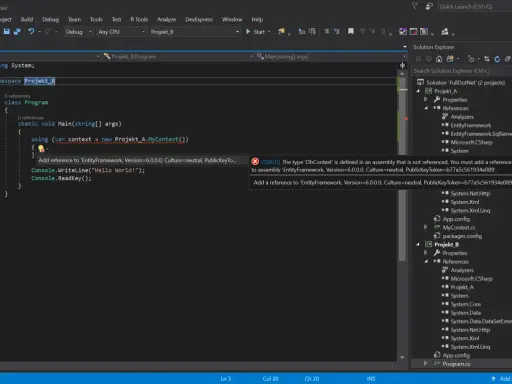512x384 pixels.
Task: Click the Ln 3 status bar entry
Action: pos(226,379)
